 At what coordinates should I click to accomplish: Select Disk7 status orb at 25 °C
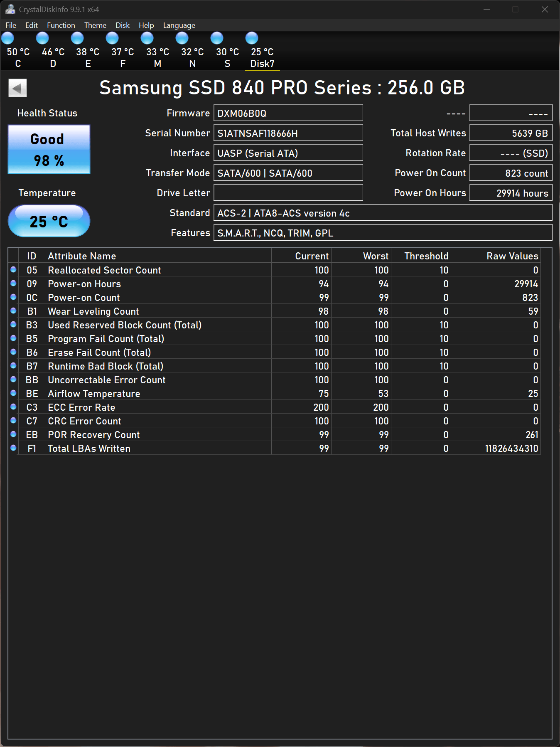click(x=252, y=38)
